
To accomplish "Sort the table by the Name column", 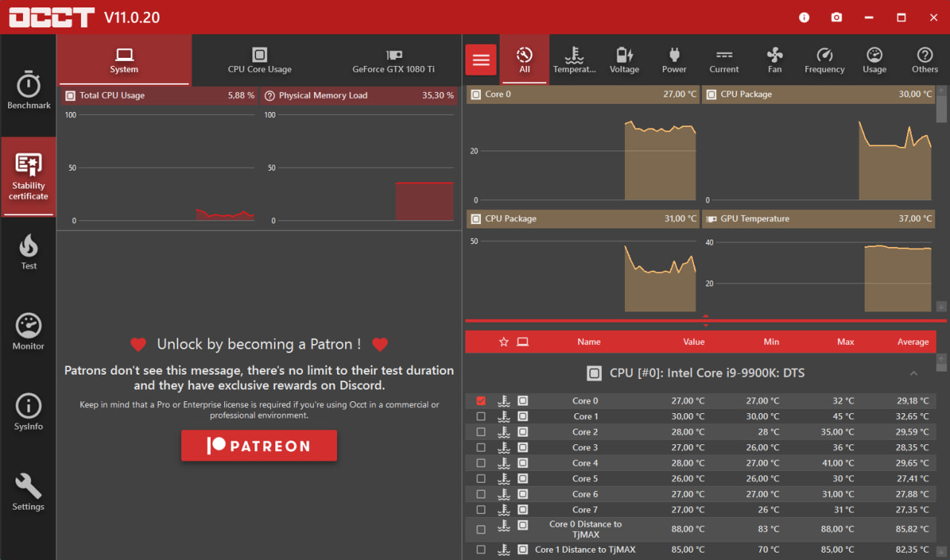I will click(589, 342).
